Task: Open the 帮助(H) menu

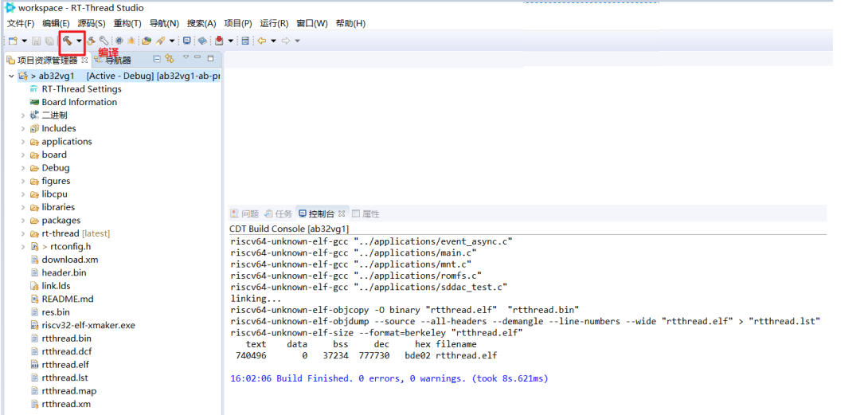Action: pyautogui.click(x=350, y=23)
